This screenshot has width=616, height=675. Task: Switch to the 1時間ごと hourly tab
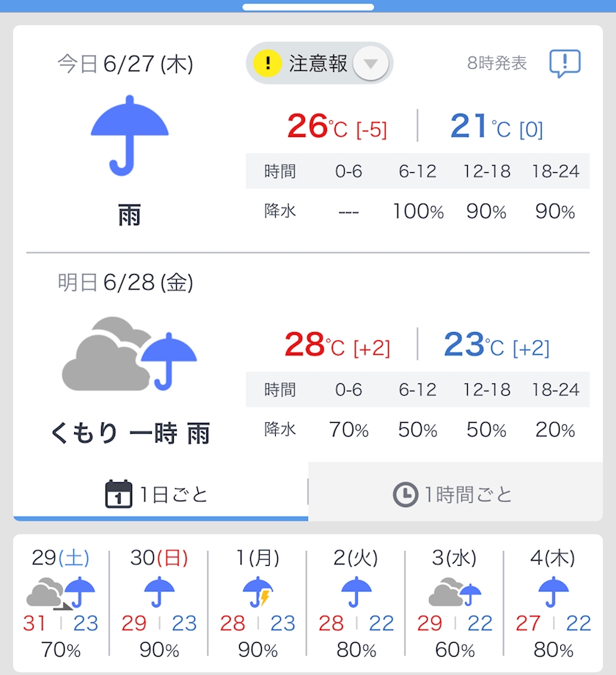(455, 495)
